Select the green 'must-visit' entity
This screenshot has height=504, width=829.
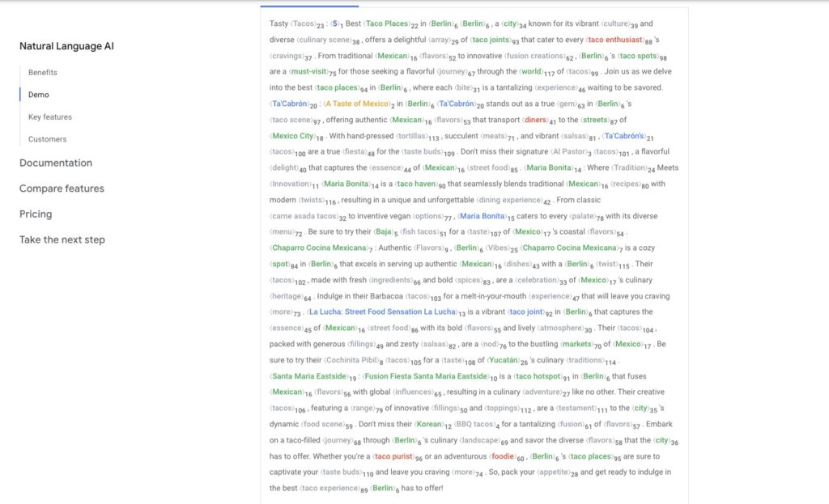(x=308, y=71)
